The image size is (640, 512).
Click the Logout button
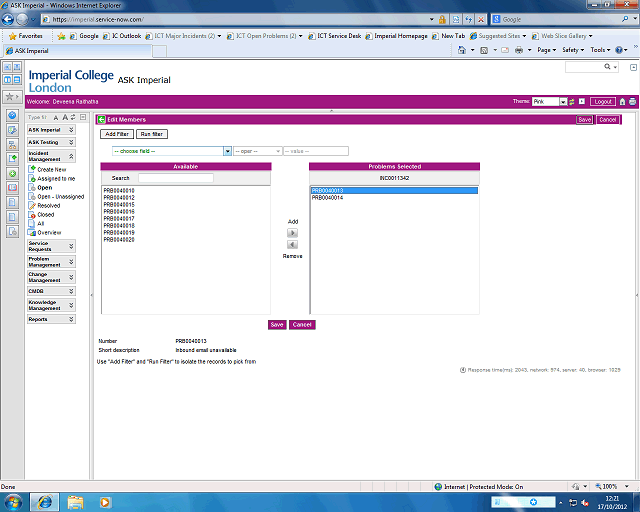[602, 101]
